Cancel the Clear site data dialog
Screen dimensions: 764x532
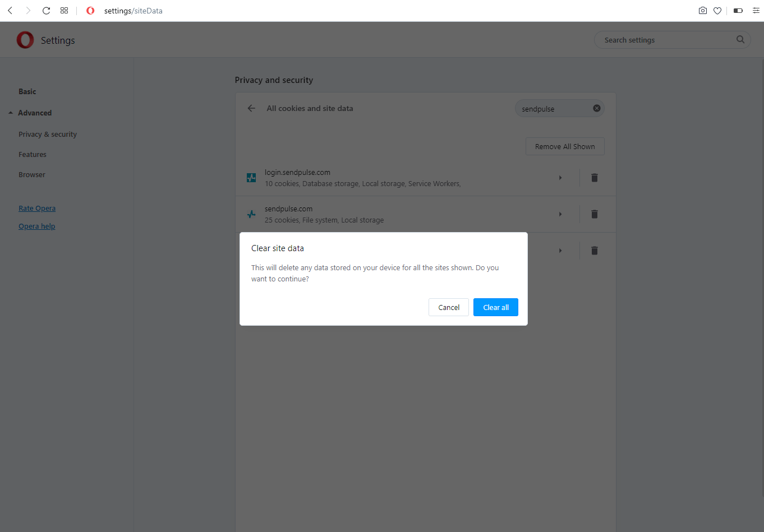tap(449, 307)
